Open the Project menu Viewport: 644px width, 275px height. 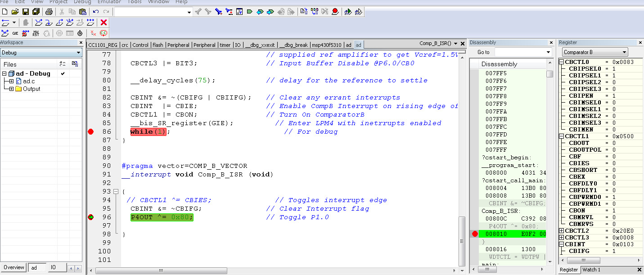[x=59, y=2]
